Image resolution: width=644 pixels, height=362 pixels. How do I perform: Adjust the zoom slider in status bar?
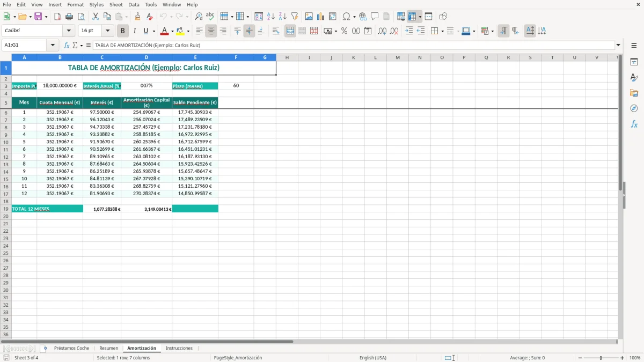click(x=601, y=358)
